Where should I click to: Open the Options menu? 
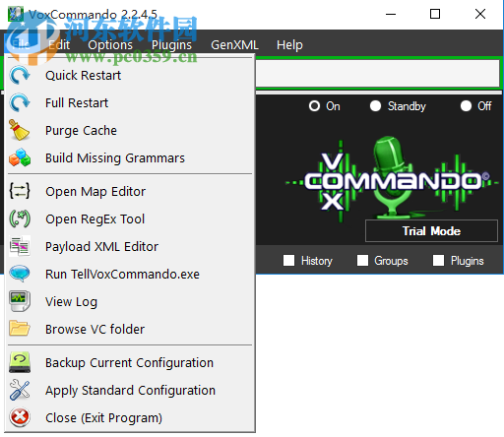[x=110, y=44]
